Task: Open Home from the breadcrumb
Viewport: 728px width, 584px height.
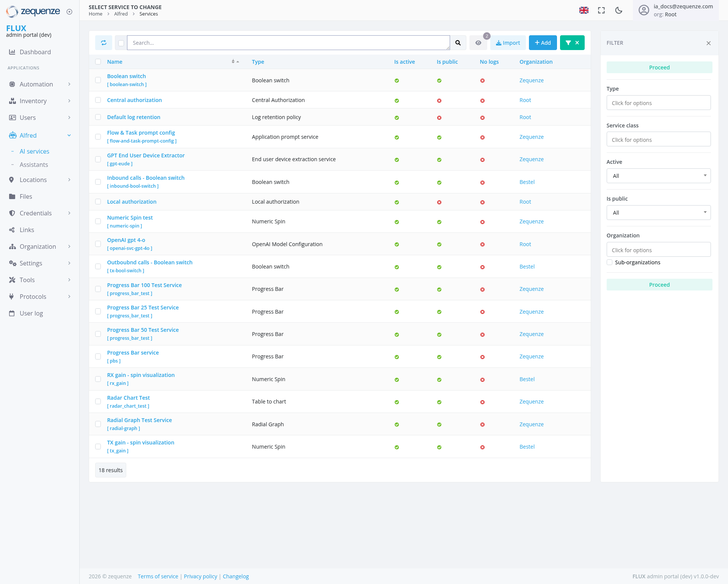Action: 95,14
